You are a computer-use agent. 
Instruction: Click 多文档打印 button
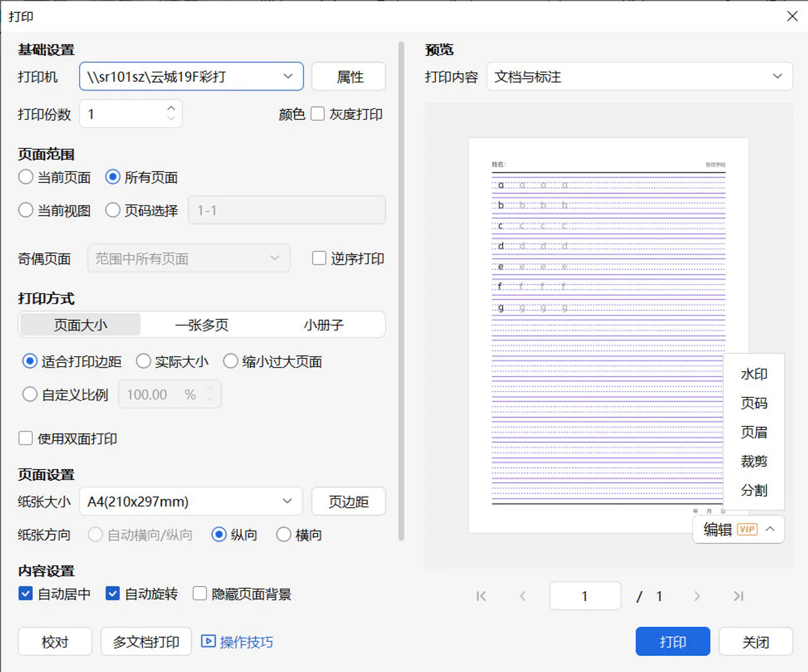coord(146,641)
